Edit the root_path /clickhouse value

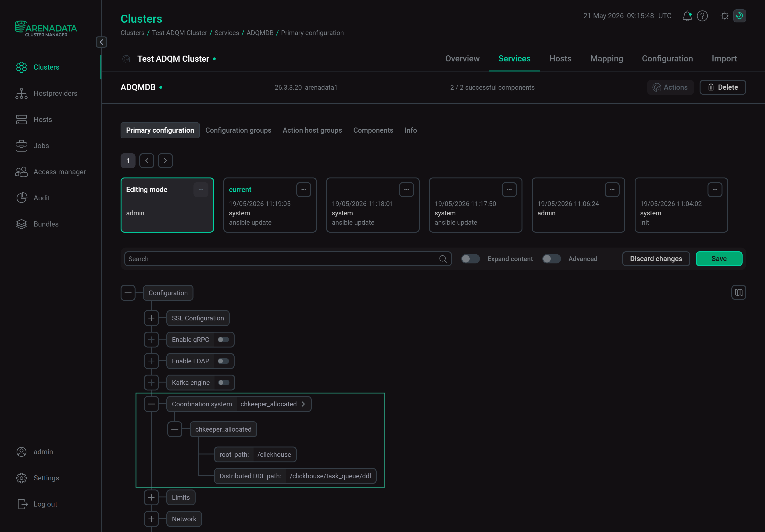274,455
